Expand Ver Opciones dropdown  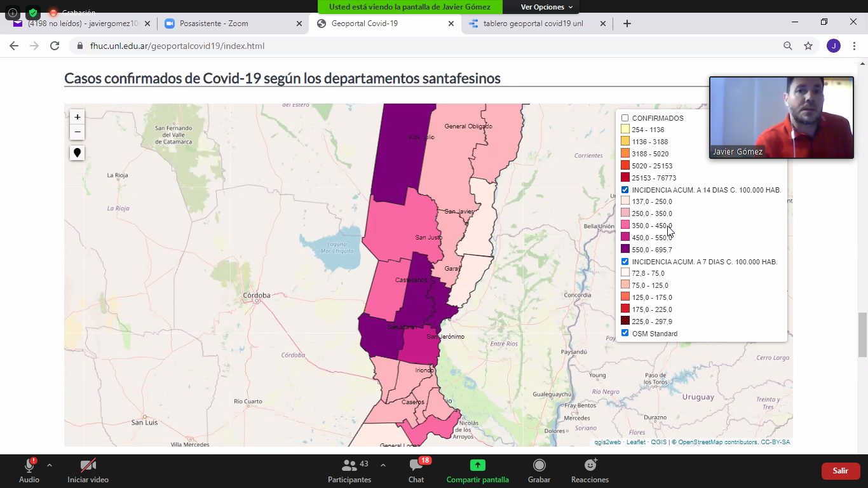tap(546, 7)
